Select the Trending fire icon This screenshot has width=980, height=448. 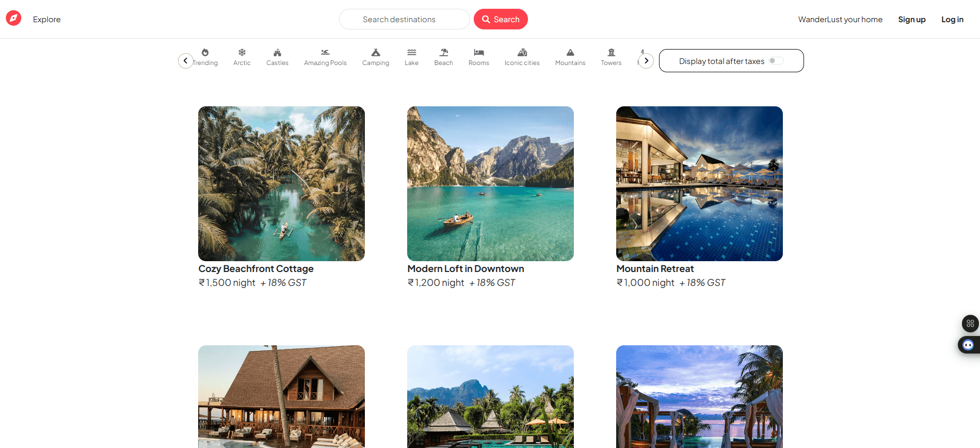205,52
